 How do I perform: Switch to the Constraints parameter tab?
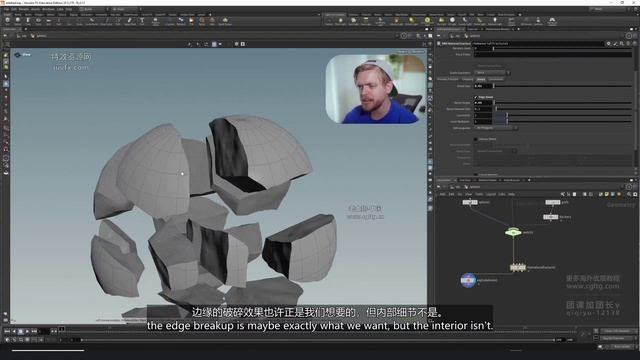[x=496, y=79]
